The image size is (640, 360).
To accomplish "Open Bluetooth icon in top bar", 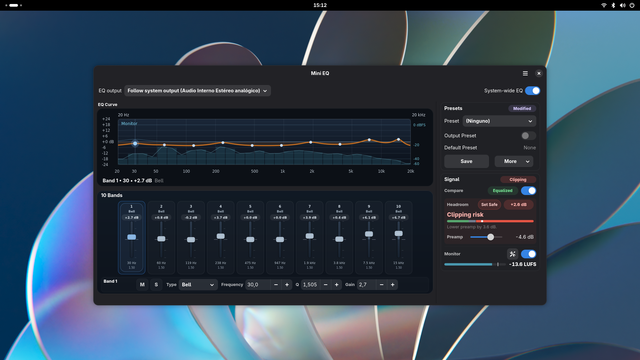I will click(613, 5).
